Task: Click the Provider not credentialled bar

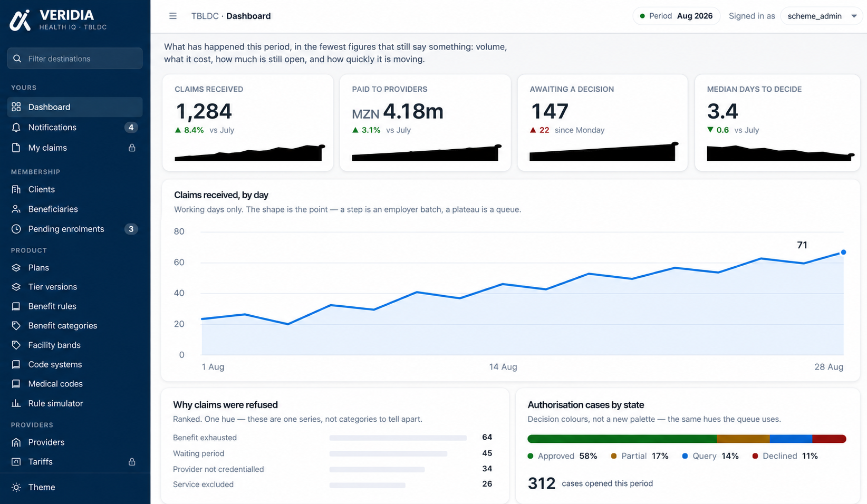Action: coord(377,469)
